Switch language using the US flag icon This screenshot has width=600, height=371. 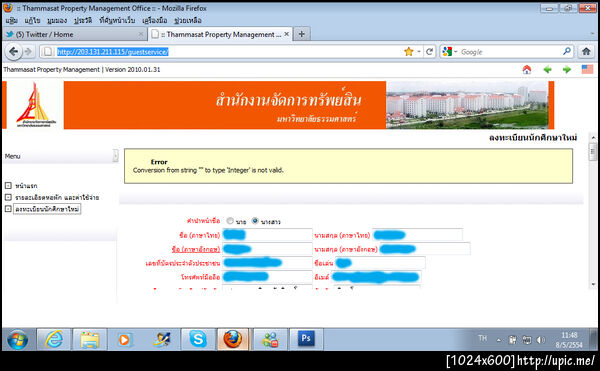pyautogui.click(x=587, y=70)
